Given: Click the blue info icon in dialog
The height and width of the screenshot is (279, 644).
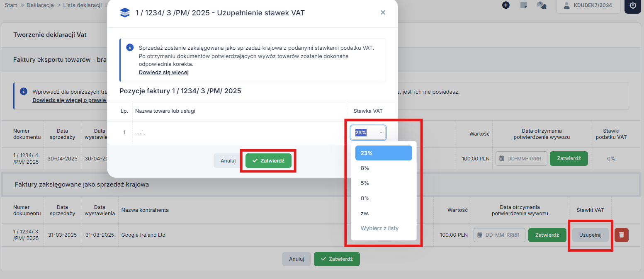Looking at the screenshot, I should coord(130,47).
